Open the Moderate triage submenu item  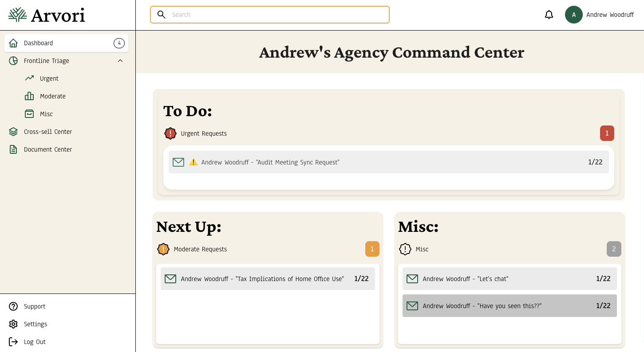[52, 96]
